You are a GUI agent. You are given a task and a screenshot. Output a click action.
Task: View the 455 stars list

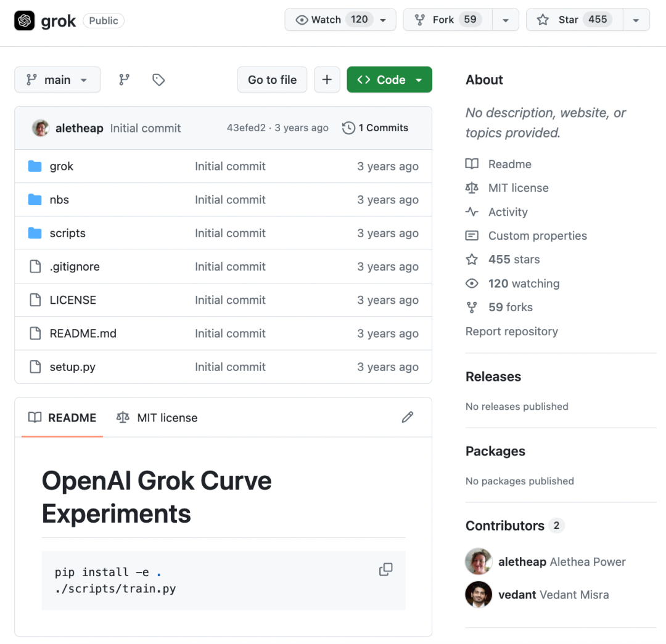(514, 259)
